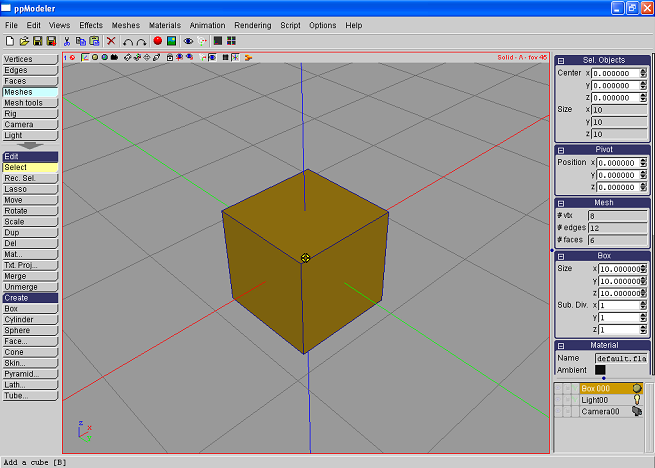
Task: Click the padlock icon in viewport toolbar
Action: tap(170, 57)
